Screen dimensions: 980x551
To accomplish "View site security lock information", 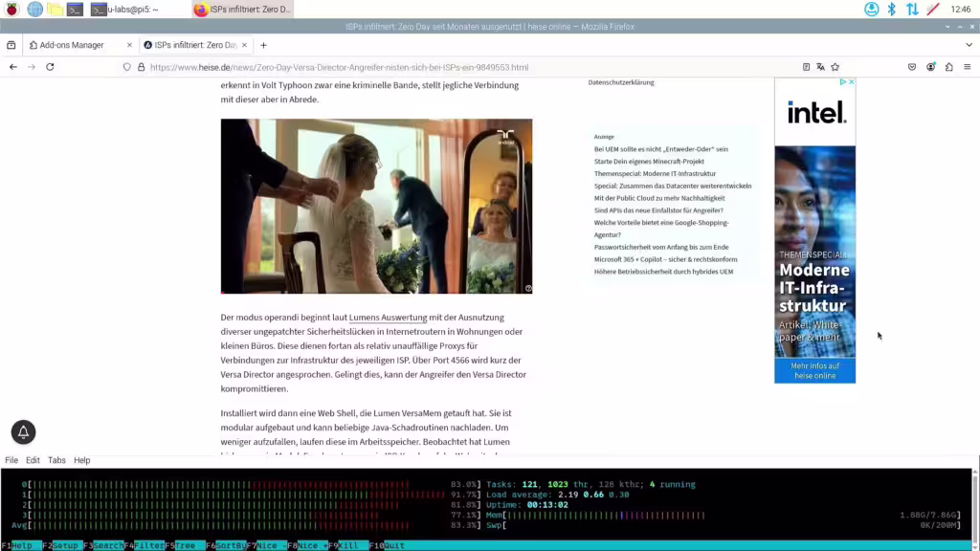I will pos(142,67).
